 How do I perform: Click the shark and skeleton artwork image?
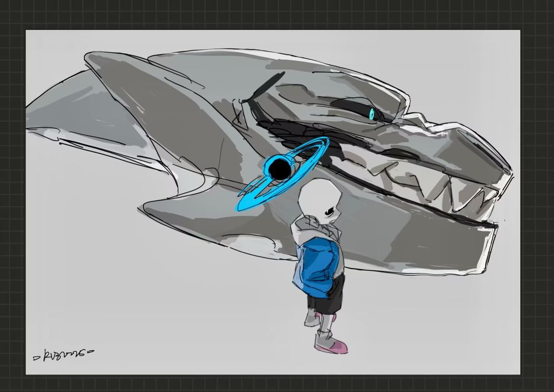(x=273, y=202)
